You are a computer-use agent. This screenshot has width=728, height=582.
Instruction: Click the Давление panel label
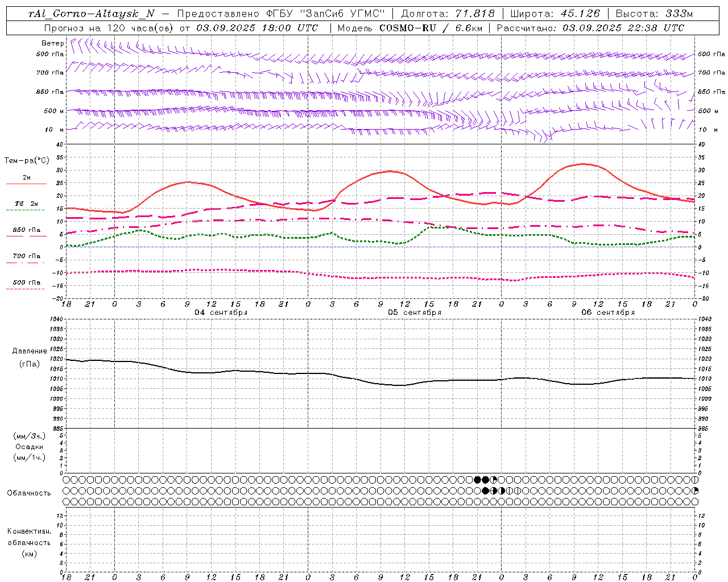(30, 351)
